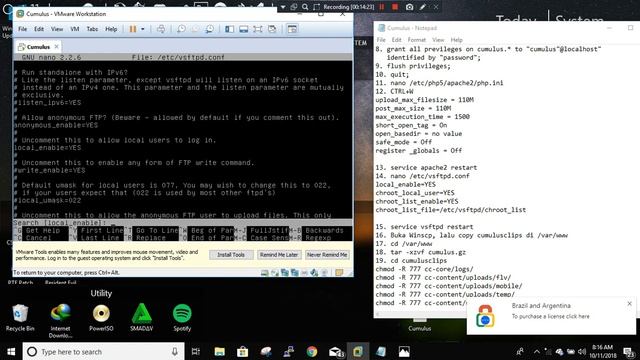The width and height of the screenshot is (640, 360).
Task: Open Microsoft Store from taskbar
Action: click(x=242, y=351)
